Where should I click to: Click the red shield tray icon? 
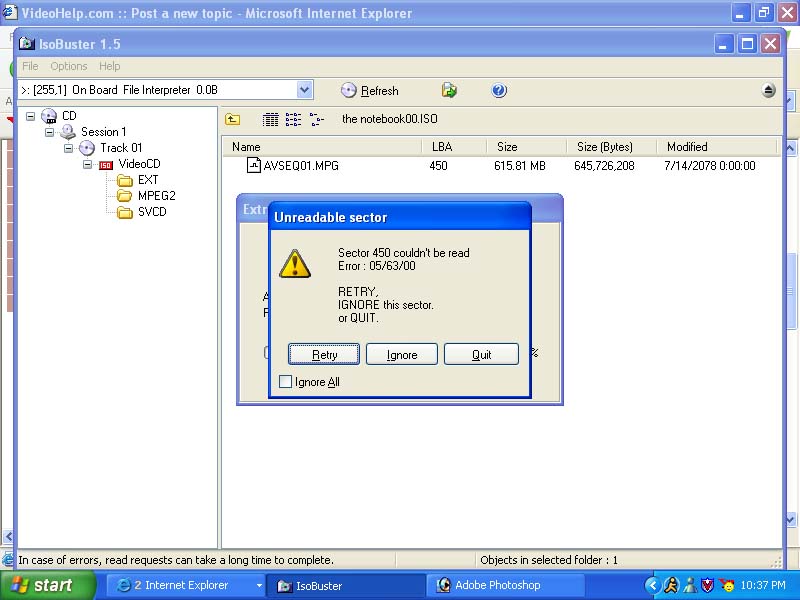[707, 585]
